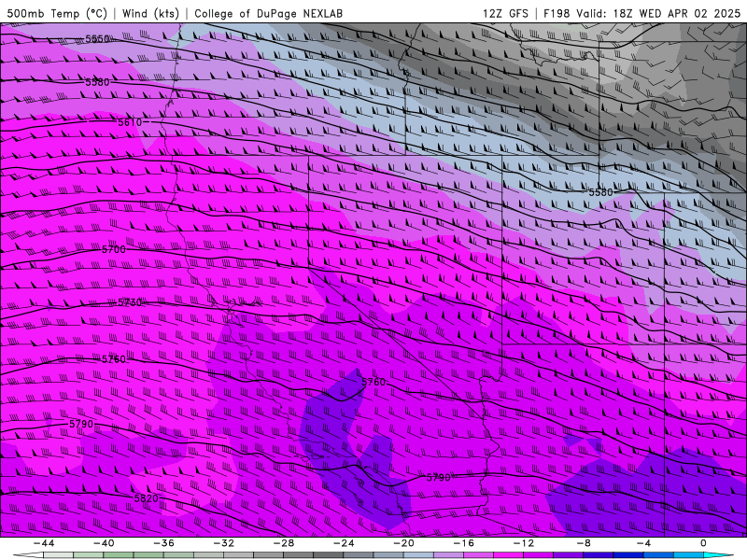Click the 5550 contour label
Image resolution: width=747 pixels, height=560 pixels.
(98, 39)
